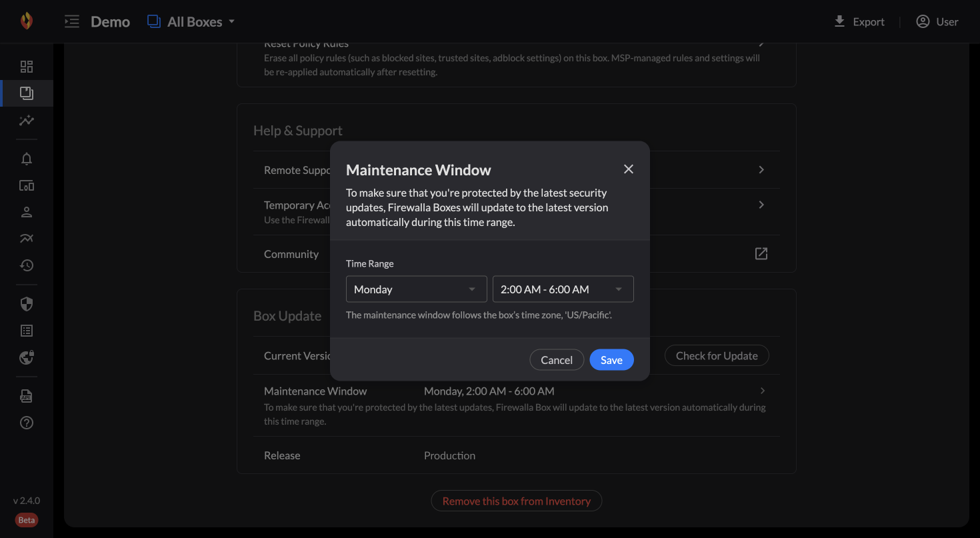Open Community external link icon
This screenshot has height=538, width=980.
point(761,253)
